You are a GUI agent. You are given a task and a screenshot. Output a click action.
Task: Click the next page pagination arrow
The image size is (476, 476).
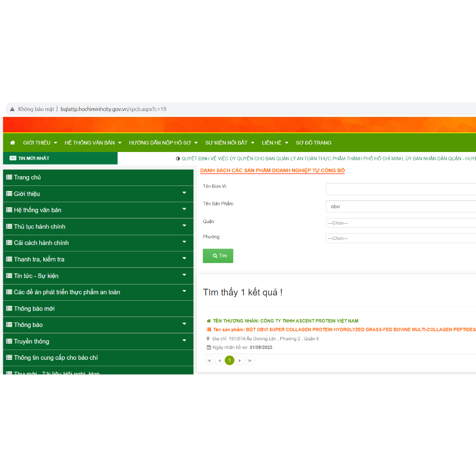[x=240, y=360]
